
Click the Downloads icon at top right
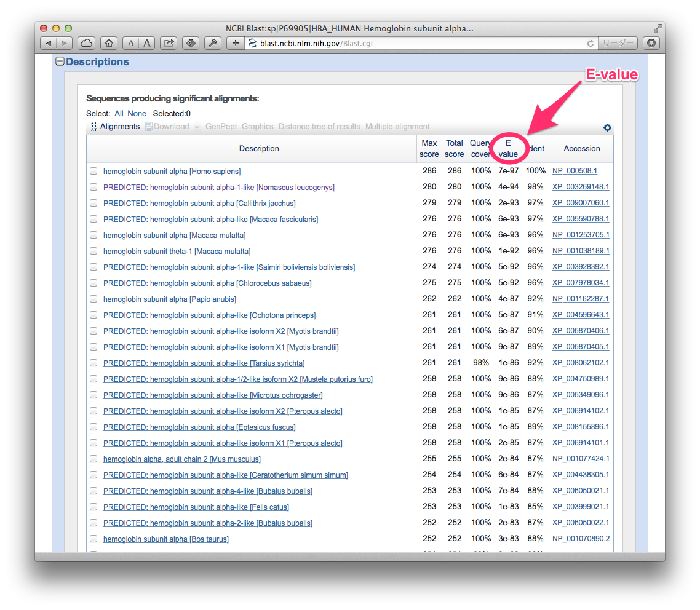[651, 43]
